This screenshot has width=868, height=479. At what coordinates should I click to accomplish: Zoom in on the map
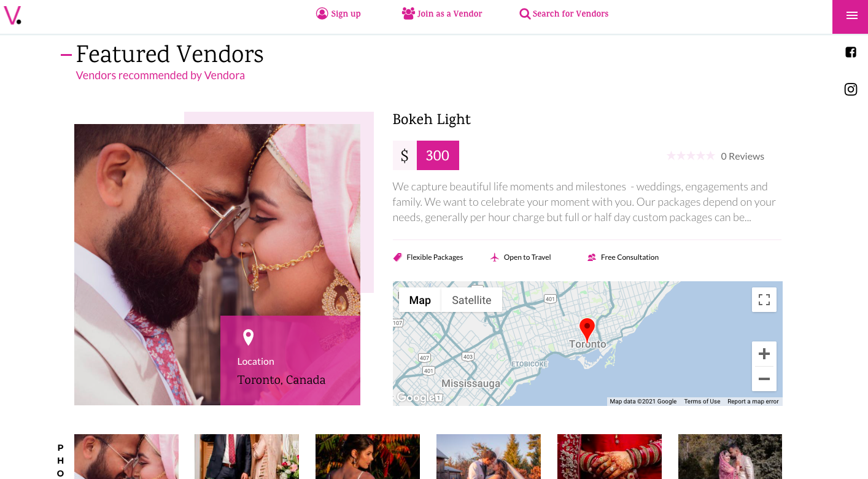[x=764, y=354]
